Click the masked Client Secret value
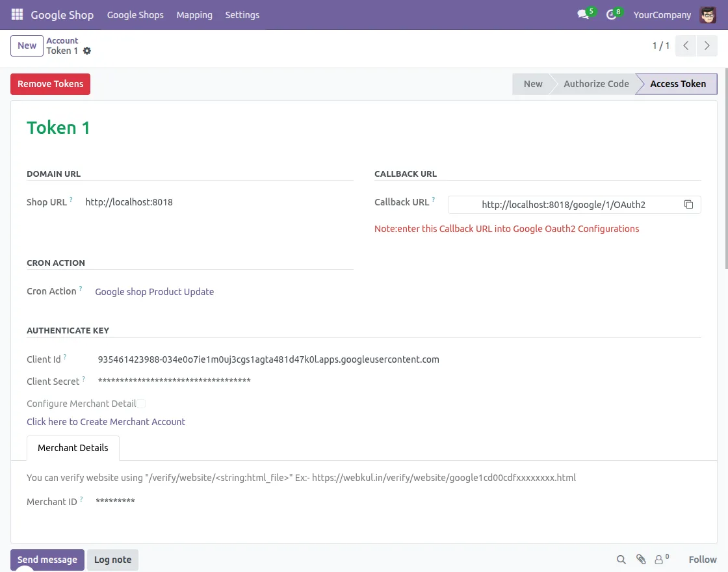The height and width of the screenshot is (572, 728). click(174, 381)
